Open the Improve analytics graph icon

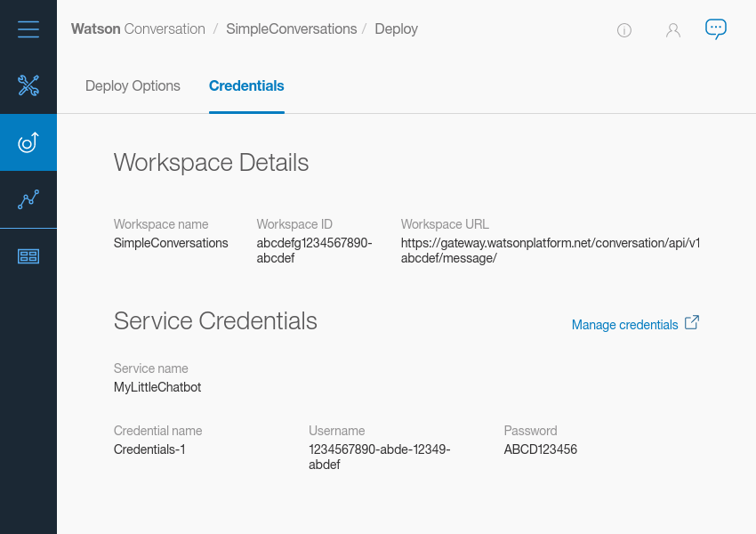point(28,199)
